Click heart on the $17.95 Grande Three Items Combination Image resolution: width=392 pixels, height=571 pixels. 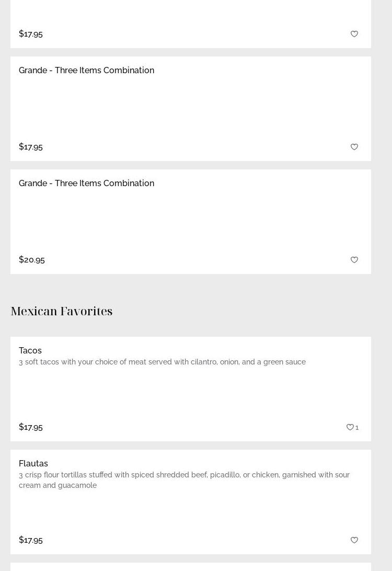[x=354, y=147]
